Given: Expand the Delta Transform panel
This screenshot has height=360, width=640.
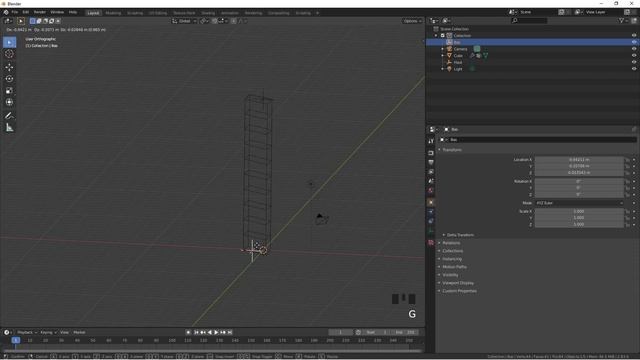Looking at the screenshot, I should [x=460, y=235].
